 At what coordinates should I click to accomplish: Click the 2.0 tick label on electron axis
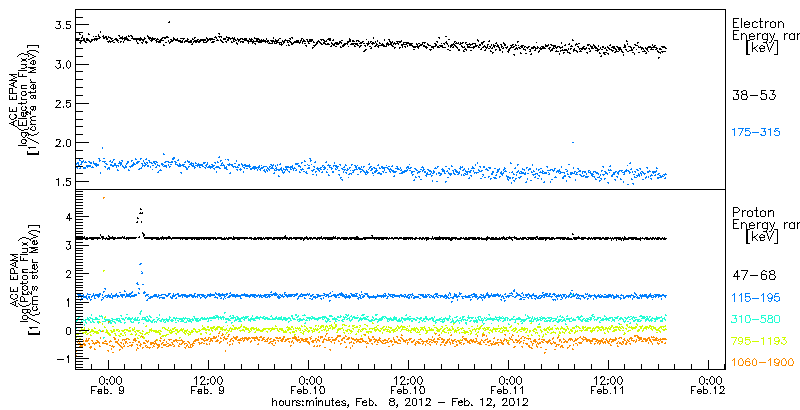[61, 143]
